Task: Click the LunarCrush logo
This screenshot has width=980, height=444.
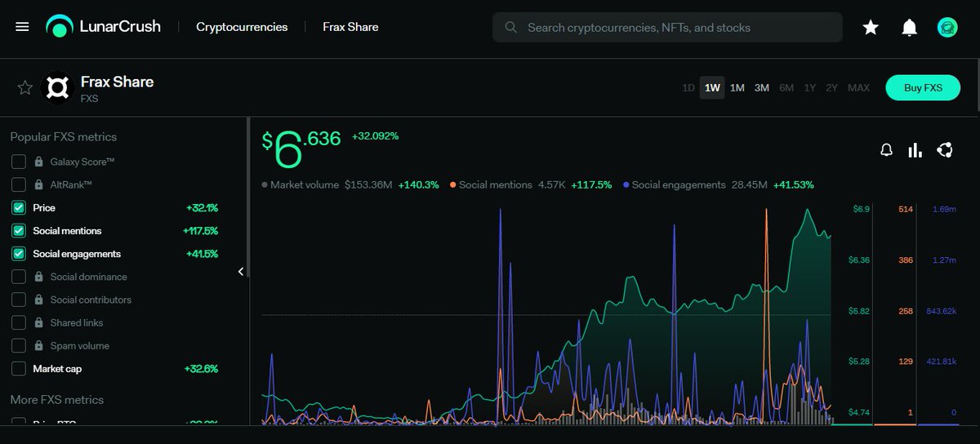Action: [60, 27]
